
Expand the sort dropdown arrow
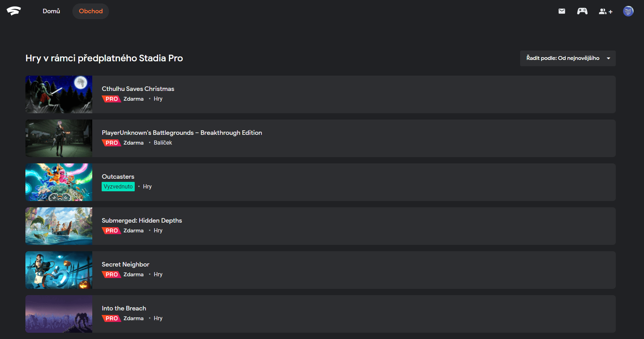(x=608, y=58)
